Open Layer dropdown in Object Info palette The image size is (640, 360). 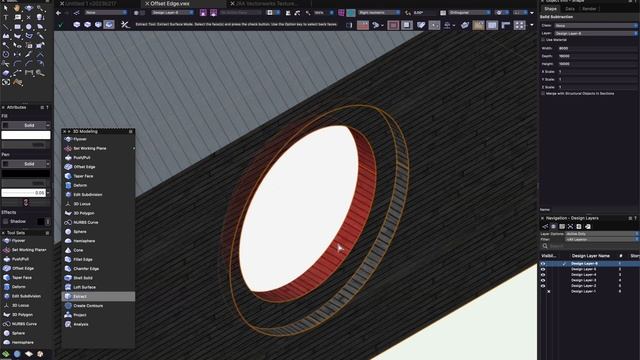596,33
